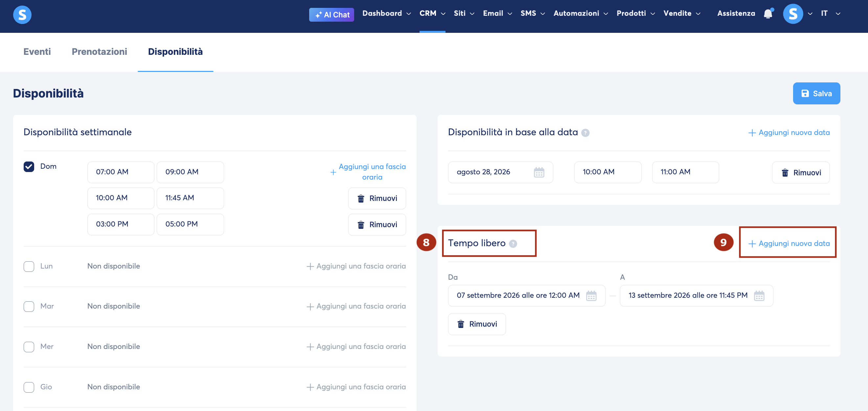Open the 10:00 AM date-specific start field
Viewport: 868px width, 411px height.
[607, 172]
